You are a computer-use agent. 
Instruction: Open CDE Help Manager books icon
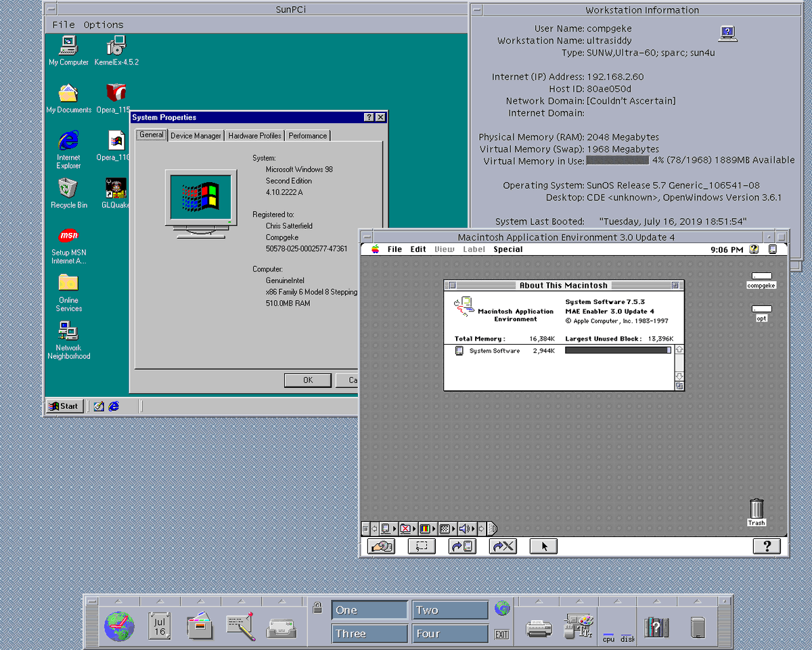tap(656, 627)
